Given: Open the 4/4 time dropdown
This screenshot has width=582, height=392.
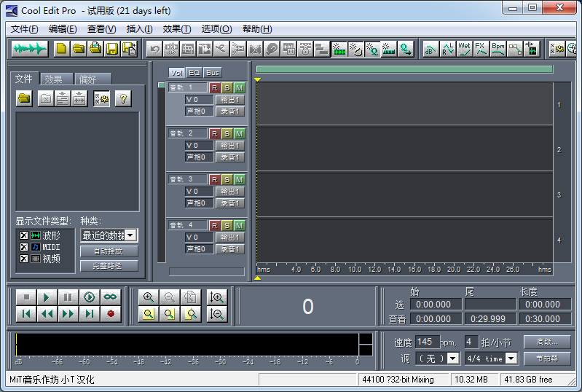Looking at the screenshot, I should coord(511,358).
